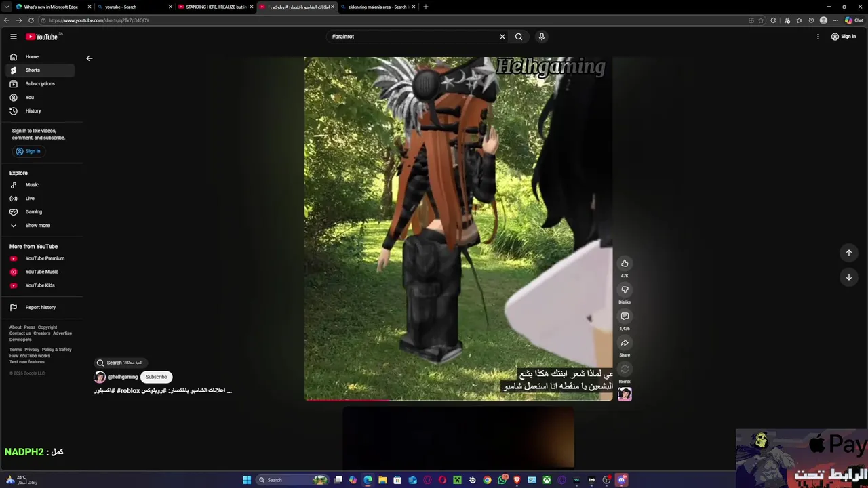This screenshot has height=488, width=868.
Task: Open Edge Settings and more ellipsis
Action: [835, 20]
